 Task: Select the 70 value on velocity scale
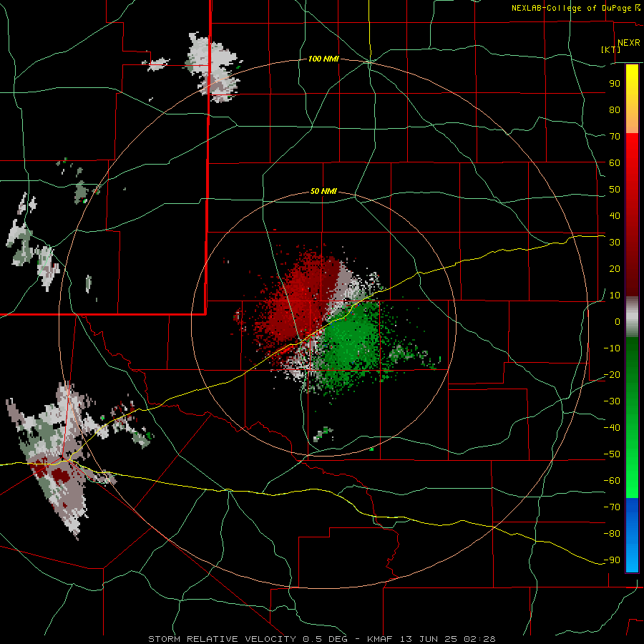coord(615,137)
